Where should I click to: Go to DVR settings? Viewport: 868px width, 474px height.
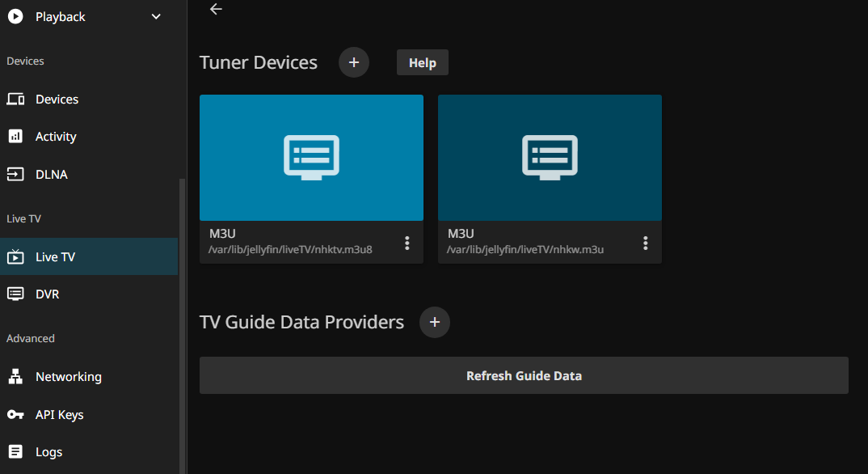pos(47,294)
